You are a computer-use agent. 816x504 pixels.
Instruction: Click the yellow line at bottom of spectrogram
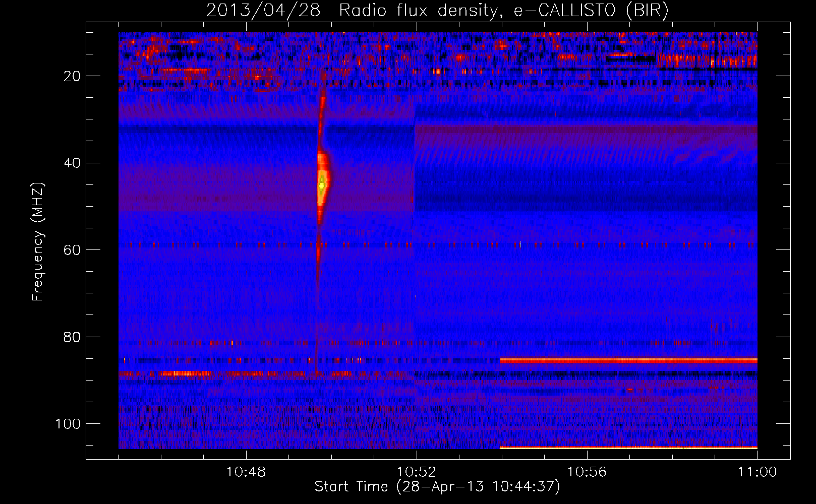click(628, 448)
